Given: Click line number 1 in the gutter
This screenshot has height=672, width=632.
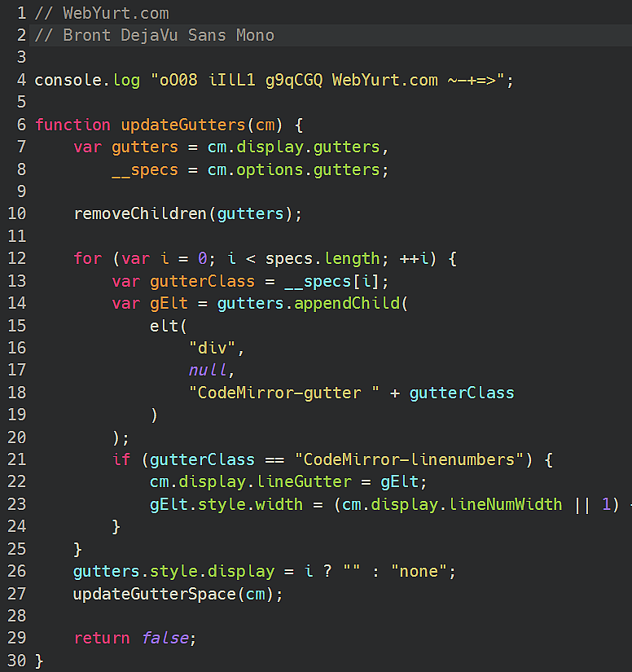Looking at the screenshot, I should pyautogui.click(x=21, y=13).
